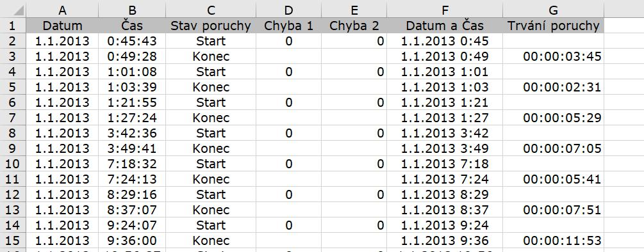Viewport: 644px width, 252px height.
Task: Select column D header
Action: coord(289,10)
